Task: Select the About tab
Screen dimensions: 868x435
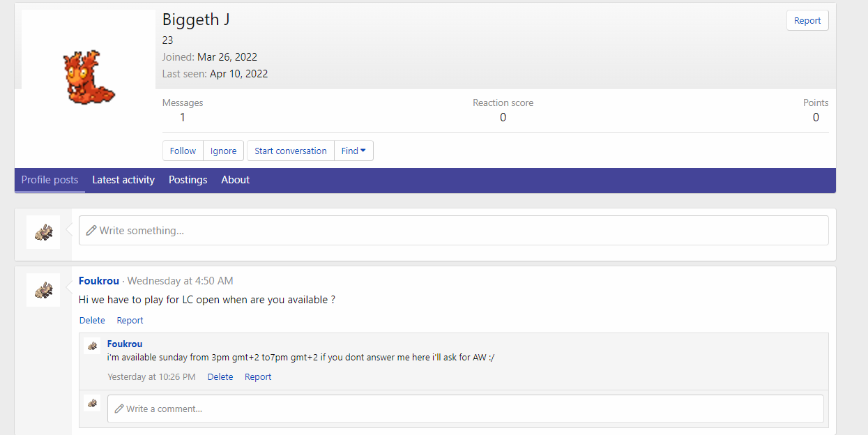Action: [235, 180]
